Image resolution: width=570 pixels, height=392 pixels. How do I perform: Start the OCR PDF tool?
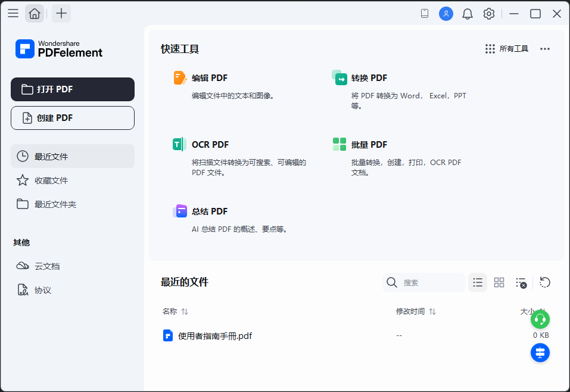[x=210, y=145]
